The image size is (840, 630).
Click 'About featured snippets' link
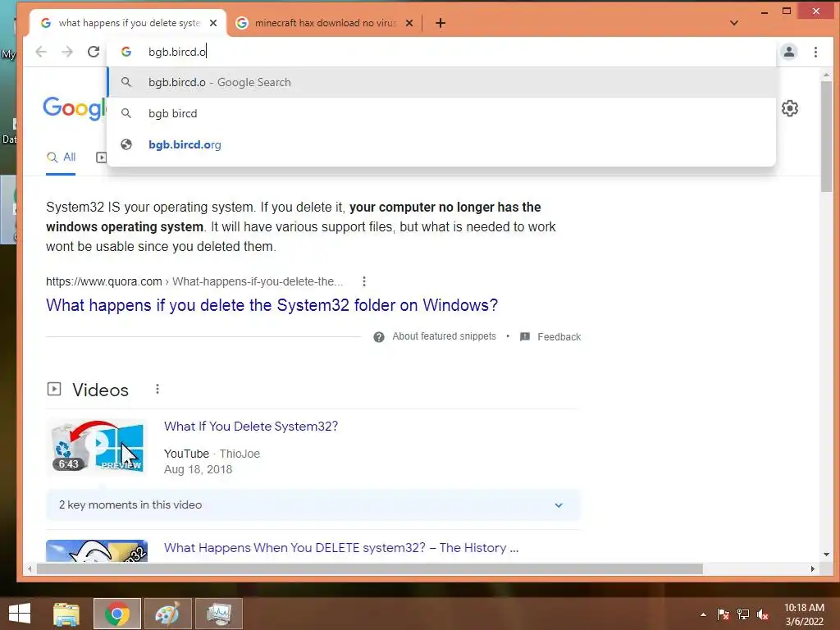point(444,336)
